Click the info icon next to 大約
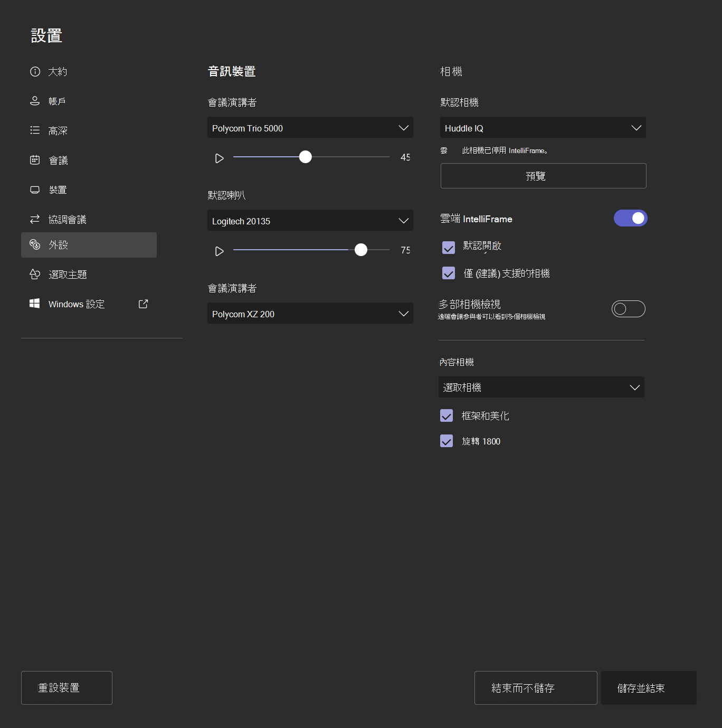Viewport: 722px width, 728px height. [35, 72]
